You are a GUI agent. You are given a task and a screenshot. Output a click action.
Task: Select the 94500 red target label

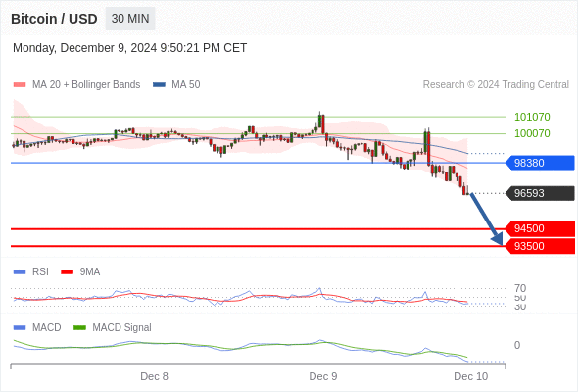point(540,228)
